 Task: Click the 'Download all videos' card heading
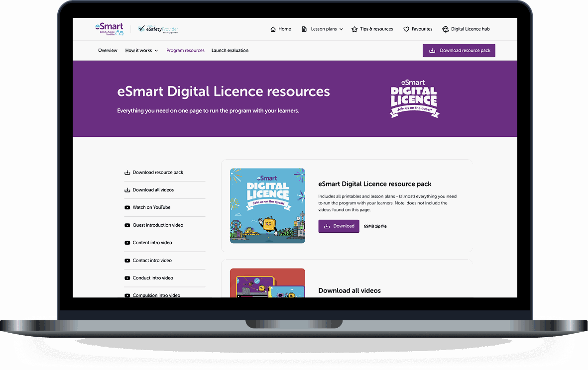coord(350,290)
